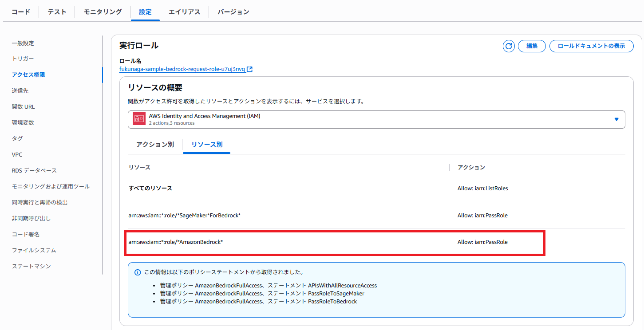Screen dimensions: 644x330
Task: Click the PassRoleToBedrock statement line
Action: pyautogui.click(x=258, y=302)
